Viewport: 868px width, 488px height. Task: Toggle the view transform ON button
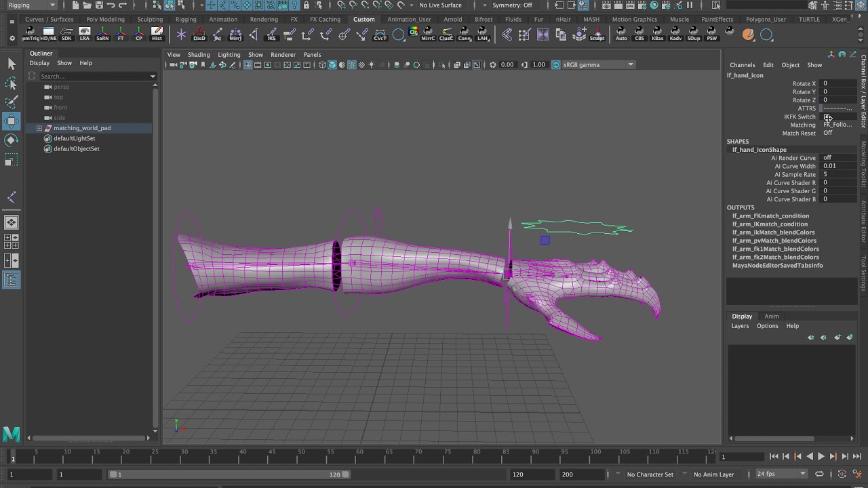pos(556,65)
